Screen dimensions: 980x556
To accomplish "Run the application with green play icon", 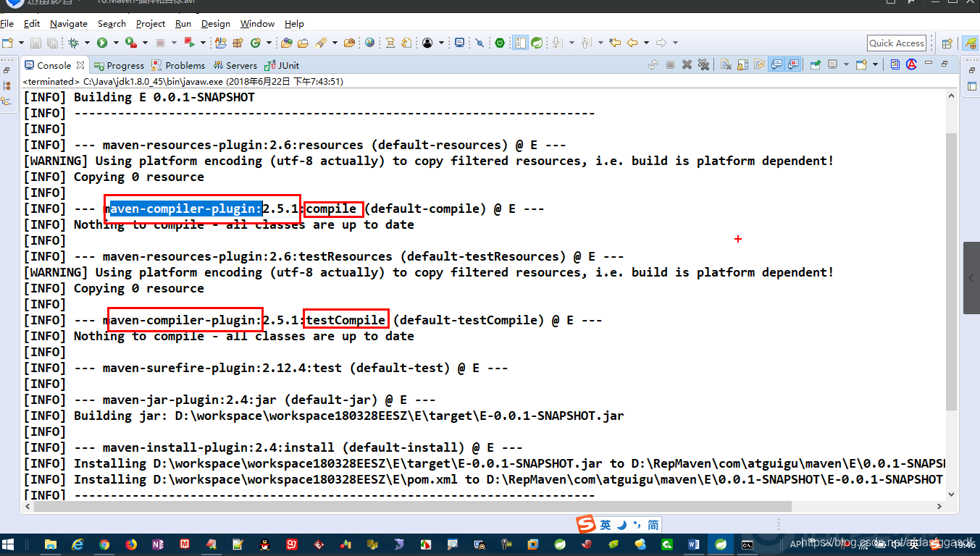I will tap(102, 43).
